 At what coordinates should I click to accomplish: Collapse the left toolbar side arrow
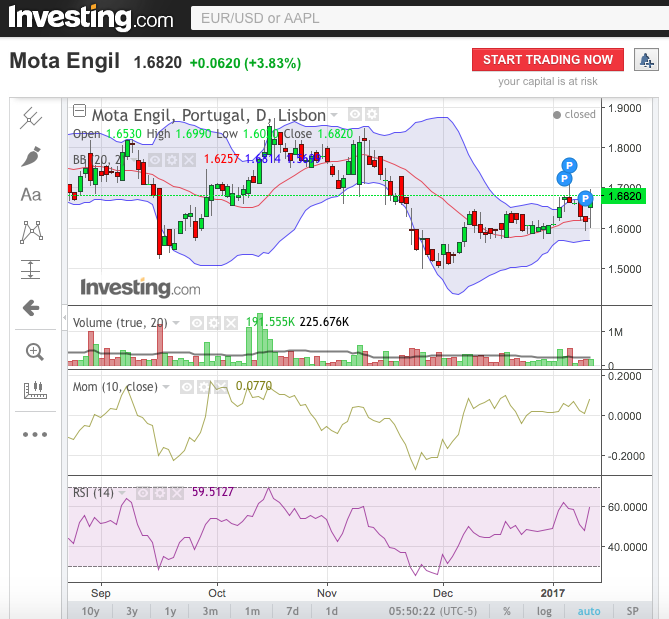click(x=64, y=317)
